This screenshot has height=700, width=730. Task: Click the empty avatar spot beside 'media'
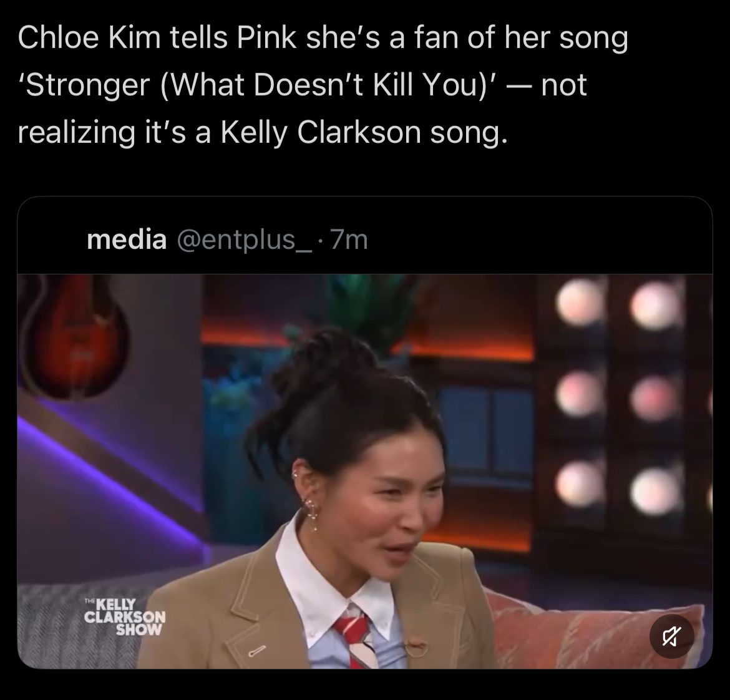click(x=52, y=240)
